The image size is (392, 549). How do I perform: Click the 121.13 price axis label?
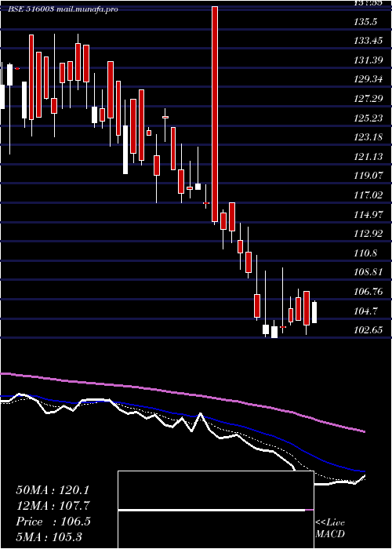coord(368,157)
